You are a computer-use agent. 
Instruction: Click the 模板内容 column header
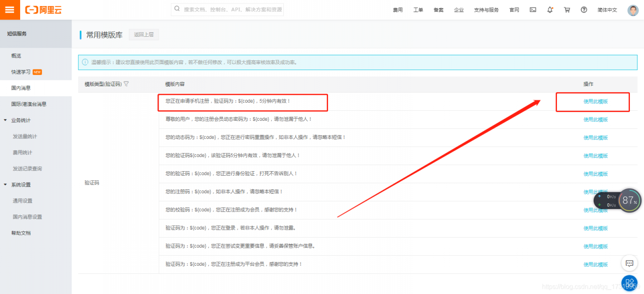click(x=175, y=84)
